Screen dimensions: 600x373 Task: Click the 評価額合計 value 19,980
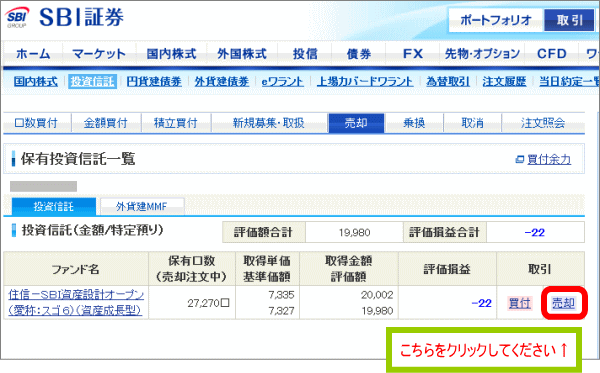[354, 232]
